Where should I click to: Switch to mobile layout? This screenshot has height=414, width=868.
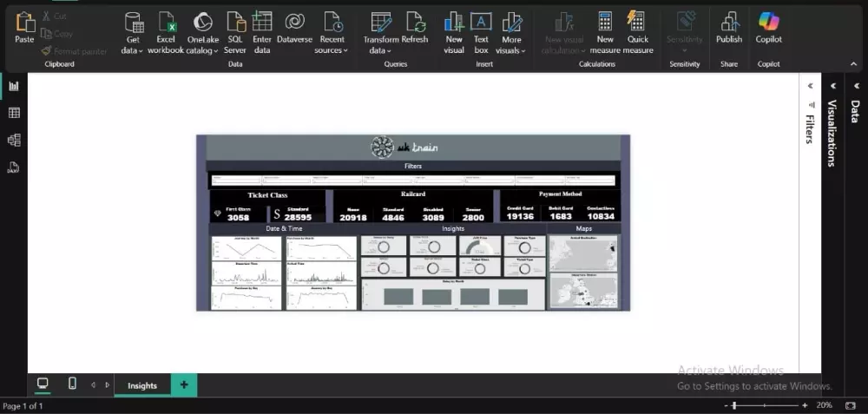(72, 384)
